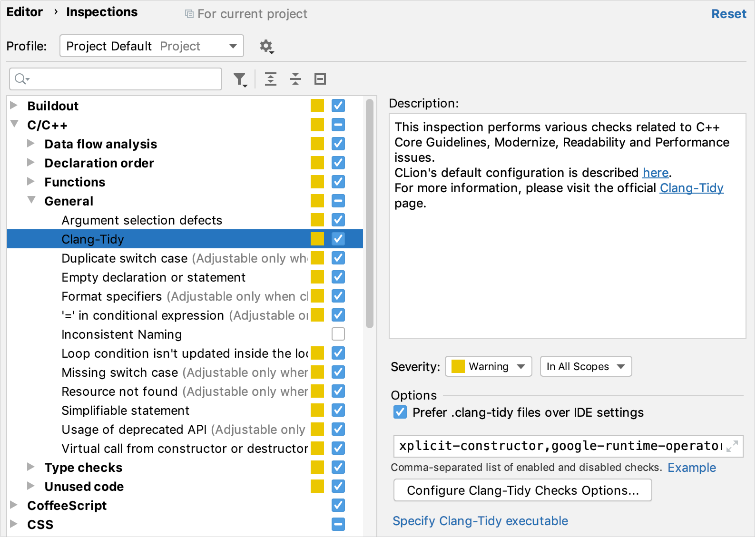This screenshot has height=538, width=756.
Task: Select the Empty declaration or statement item
Action: click(153, 277)
